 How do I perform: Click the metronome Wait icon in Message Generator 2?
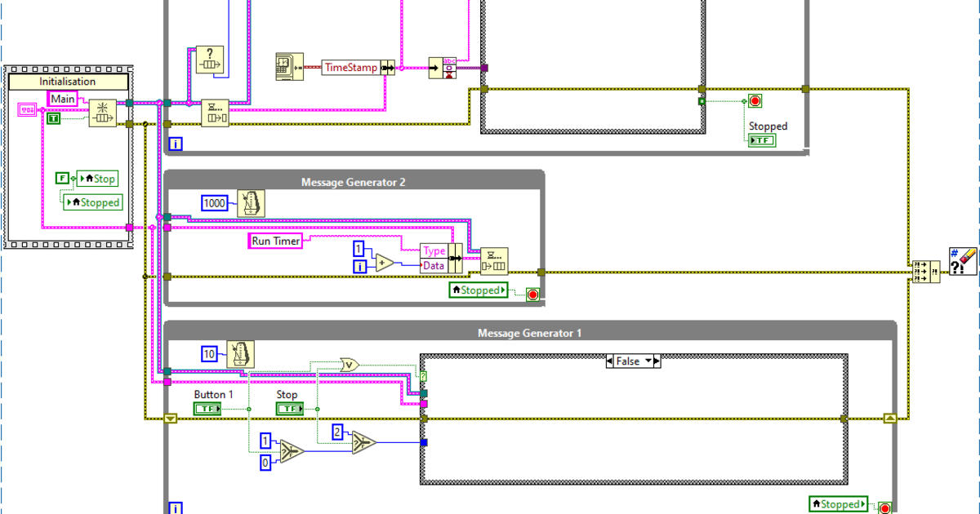(250, 202)
